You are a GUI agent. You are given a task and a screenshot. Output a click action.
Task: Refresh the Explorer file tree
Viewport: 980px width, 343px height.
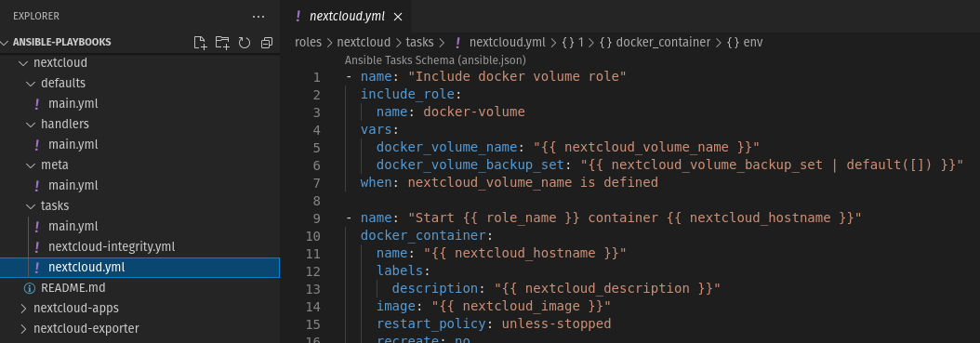tap(245, 43)
